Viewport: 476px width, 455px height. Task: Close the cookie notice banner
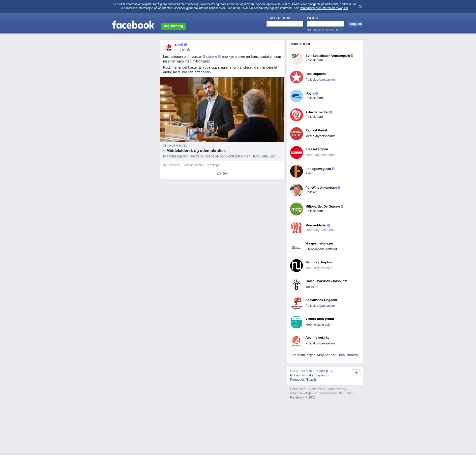point(360,6)
